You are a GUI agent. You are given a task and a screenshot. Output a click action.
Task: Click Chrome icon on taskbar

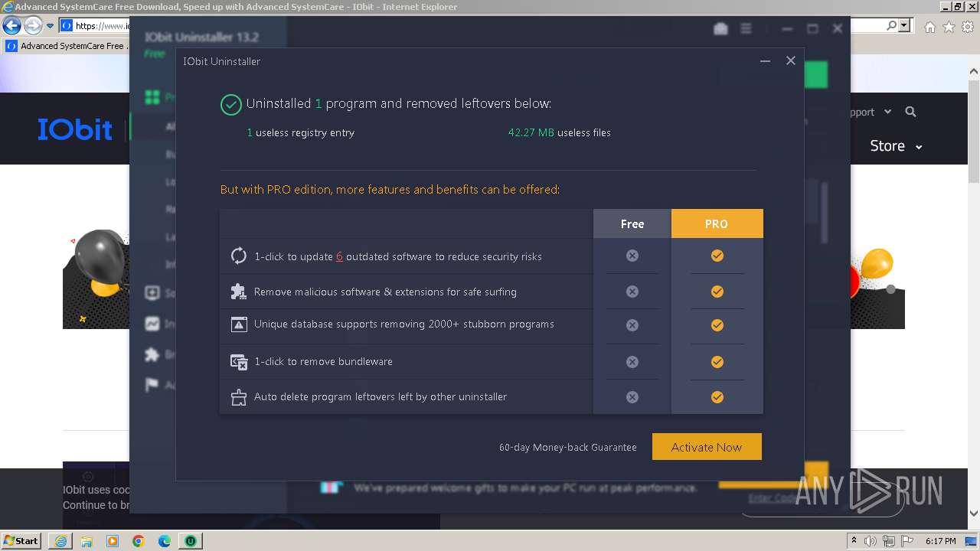[139, 541]
